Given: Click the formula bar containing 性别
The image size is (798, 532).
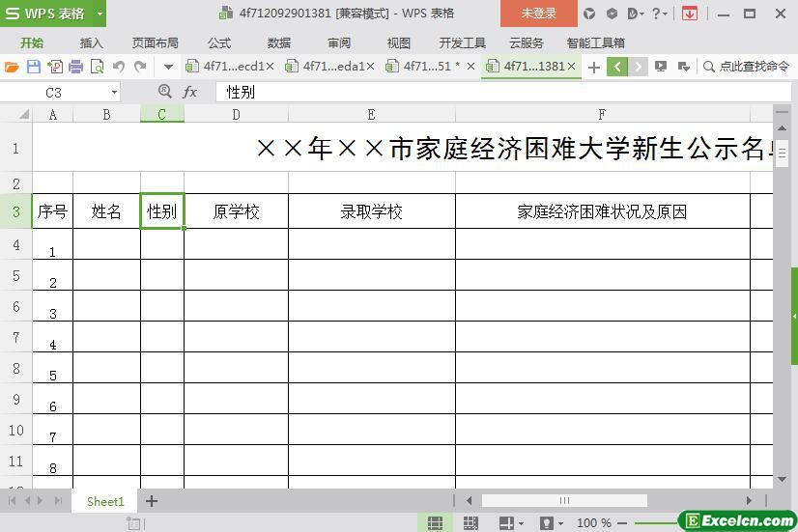Looking at the screenshot, I should [502, 92].
